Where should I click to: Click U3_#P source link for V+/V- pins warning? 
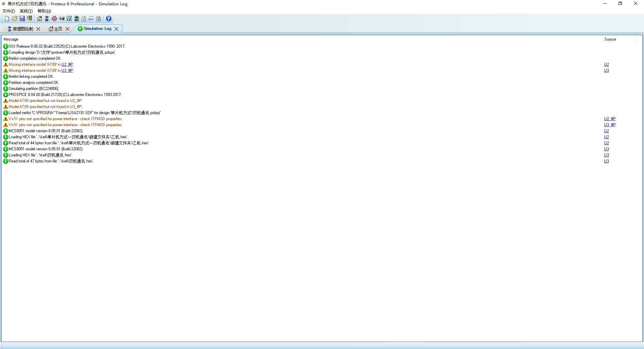click(x=610, y=125)
